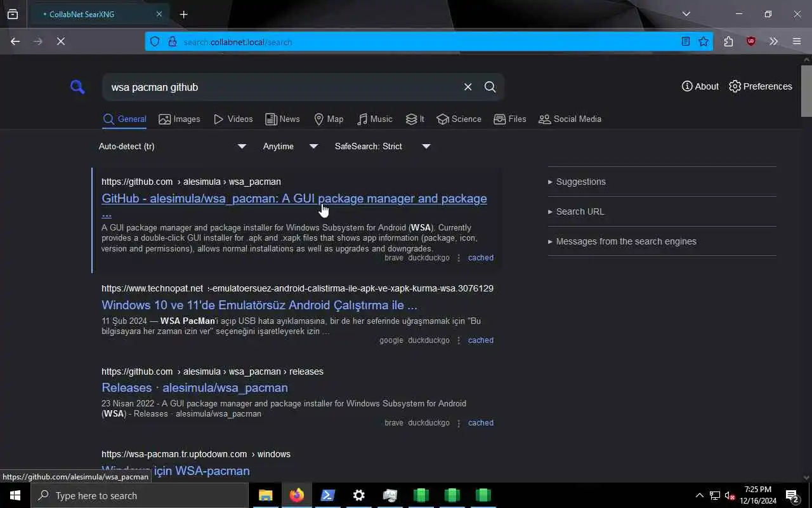Screen dimensions: 812x508
Task: Open the Firefox View recent browsing icon
Action: click(x=13, y=14)
